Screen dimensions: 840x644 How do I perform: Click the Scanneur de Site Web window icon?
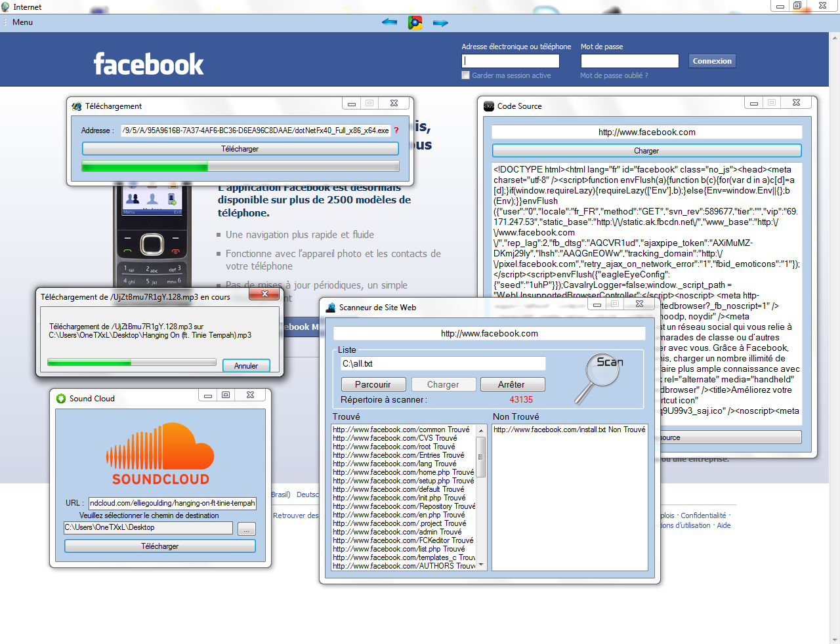point(331,307)
